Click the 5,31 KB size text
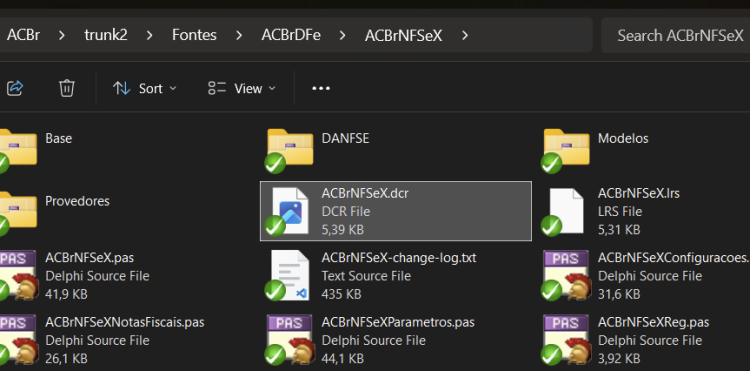Screen dimensions: 750x371 click(619, 229)
